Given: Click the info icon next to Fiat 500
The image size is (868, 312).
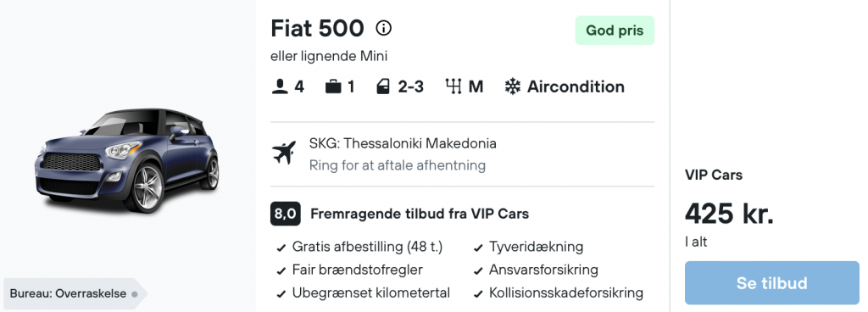Looking at the screenshot, I should pos(383,28).
